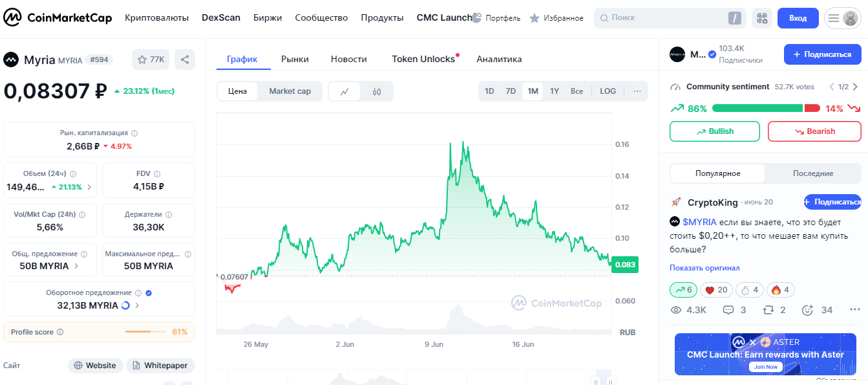This screenshot has height=385, width=868.
Task: Go to next community sentiment page
Action: click(855, 87)
